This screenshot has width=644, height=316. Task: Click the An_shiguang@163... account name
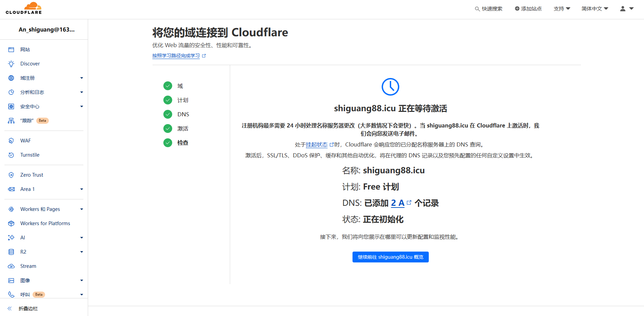[47, 29]
